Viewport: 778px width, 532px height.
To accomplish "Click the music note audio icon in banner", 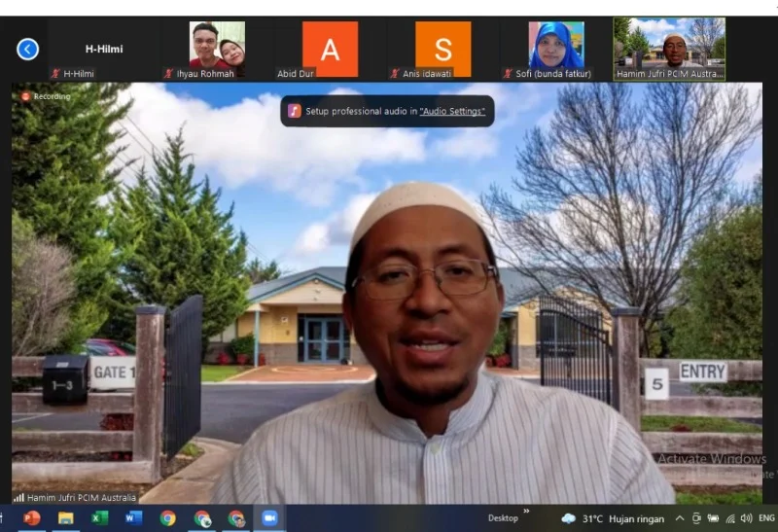I will click(295, 111).
